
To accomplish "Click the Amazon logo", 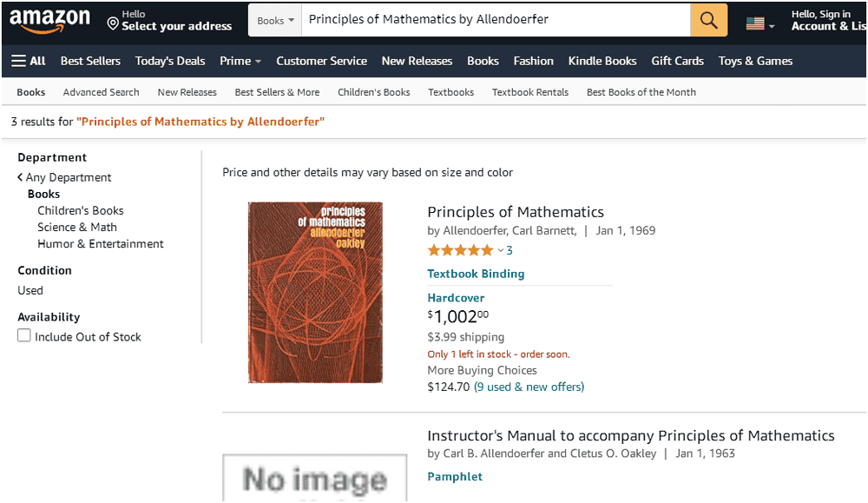I will point(49,20).
